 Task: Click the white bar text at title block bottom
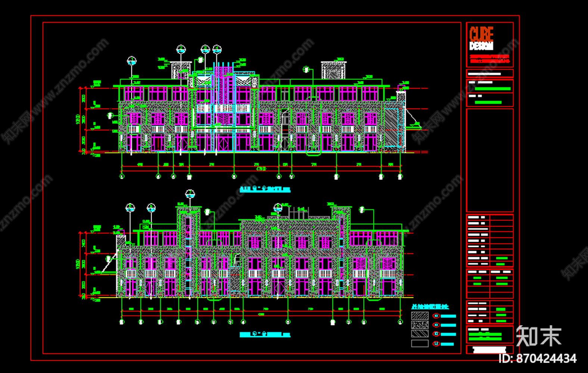click(489, 350)
